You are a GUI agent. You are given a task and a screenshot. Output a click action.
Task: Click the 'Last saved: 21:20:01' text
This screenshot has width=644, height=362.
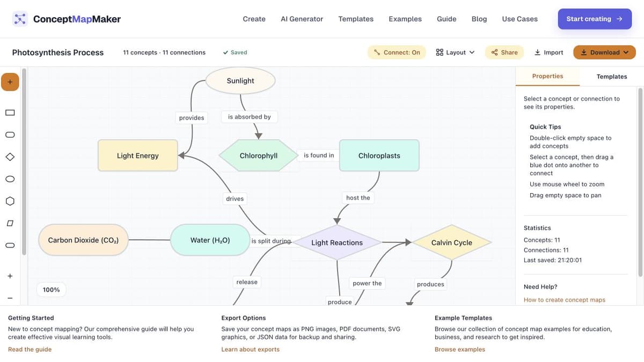tap(553, 260)
